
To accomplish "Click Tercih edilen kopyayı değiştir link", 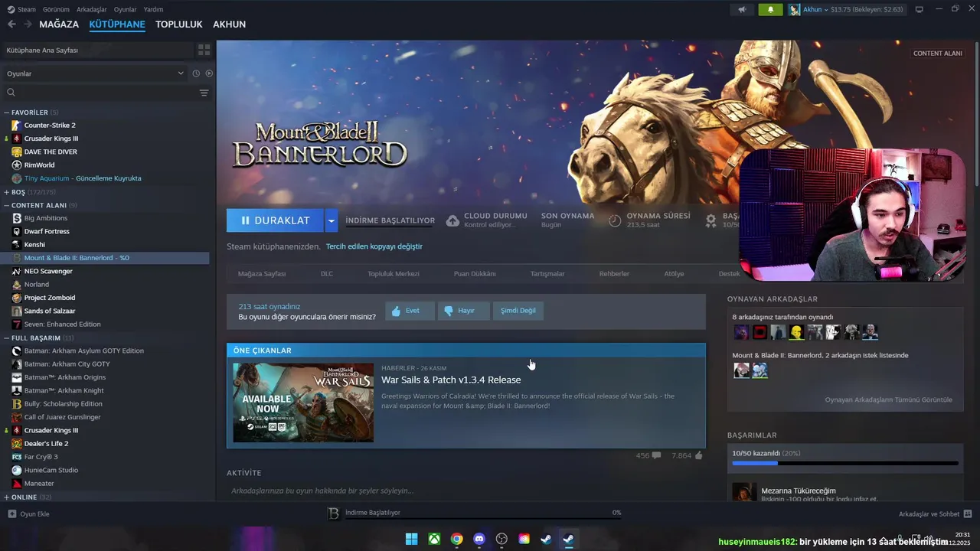I will point(374,246).
